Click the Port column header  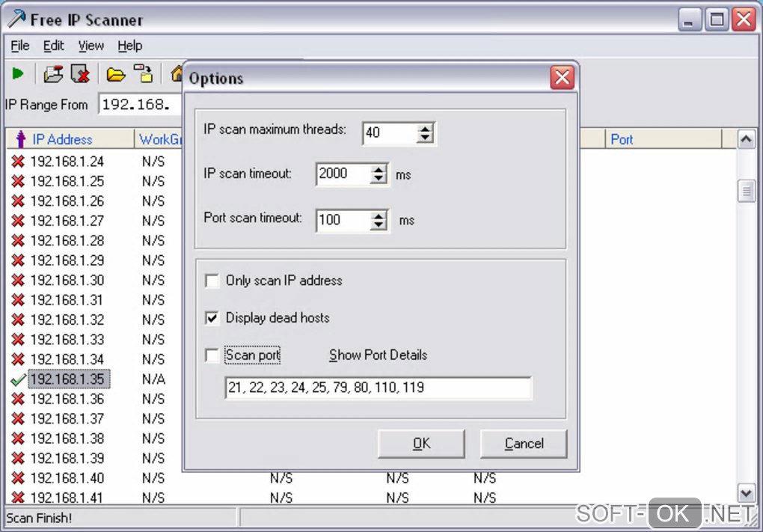[x=664, y=139]
